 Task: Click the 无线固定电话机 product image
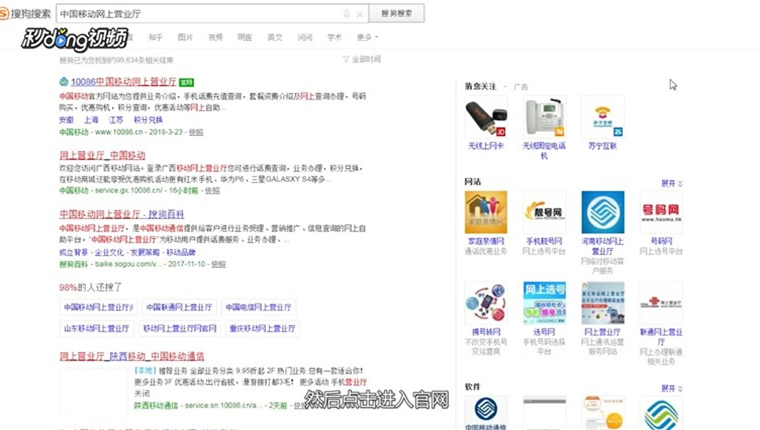pyautogui.click(x=544, y=117)
